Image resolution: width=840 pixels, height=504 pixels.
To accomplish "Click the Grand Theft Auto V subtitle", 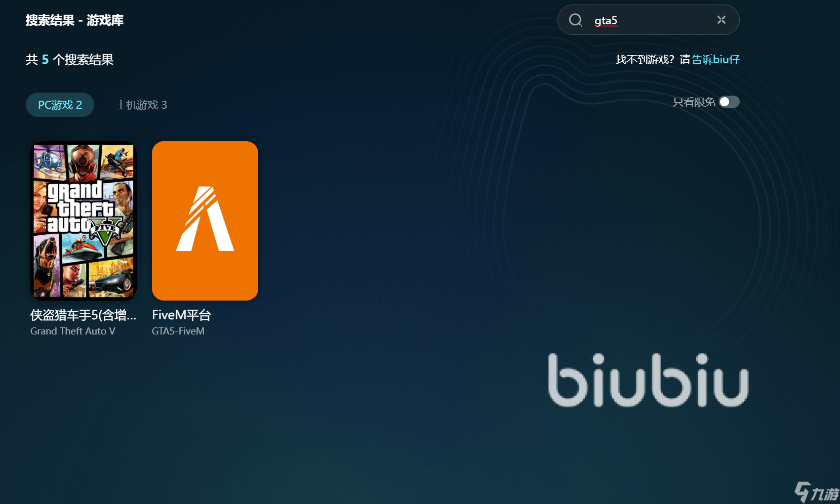I will pyautogui.click(x=73, y=331).
